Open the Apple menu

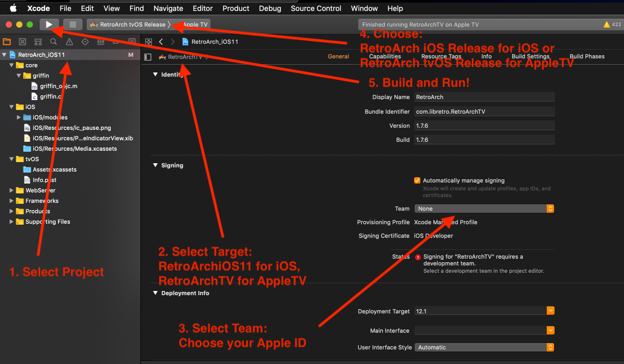coord(13,8)
